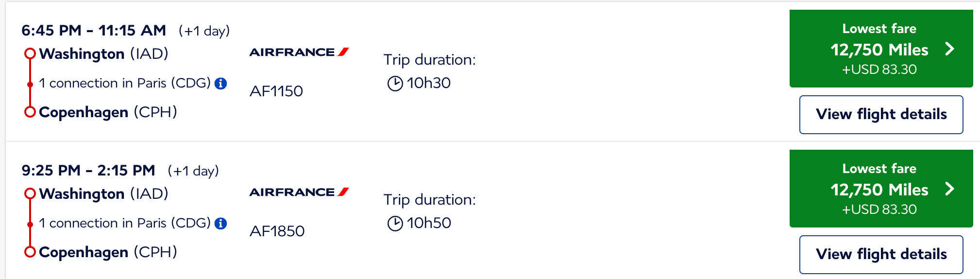View flight details for the AF1150 flight
The image size is (980, 279).
[x=881, y=115]
